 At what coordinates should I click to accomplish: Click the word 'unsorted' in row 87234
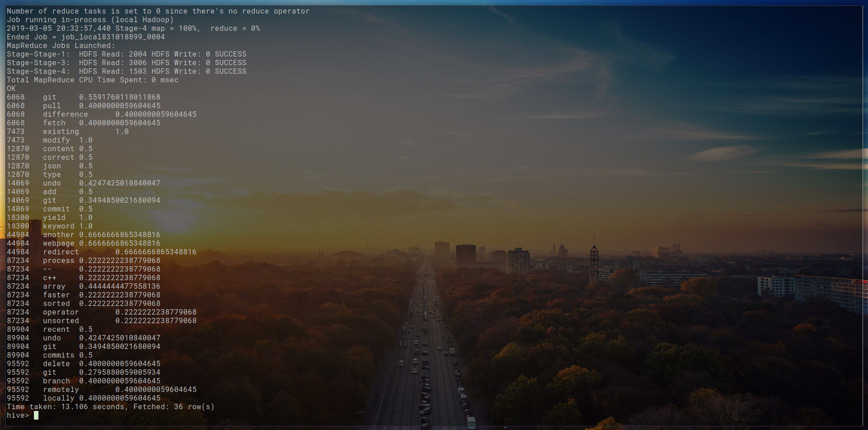tap(61, 320)
